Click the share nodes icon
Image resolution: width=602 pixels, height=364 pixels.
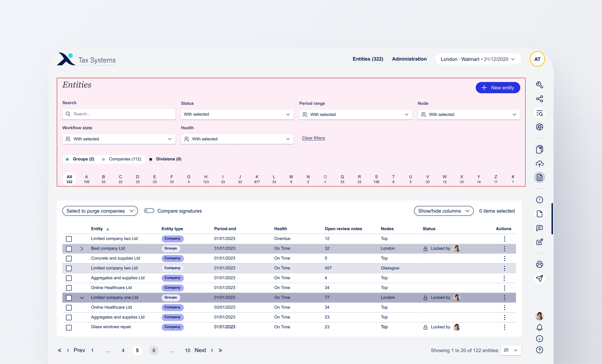(539, 99)
